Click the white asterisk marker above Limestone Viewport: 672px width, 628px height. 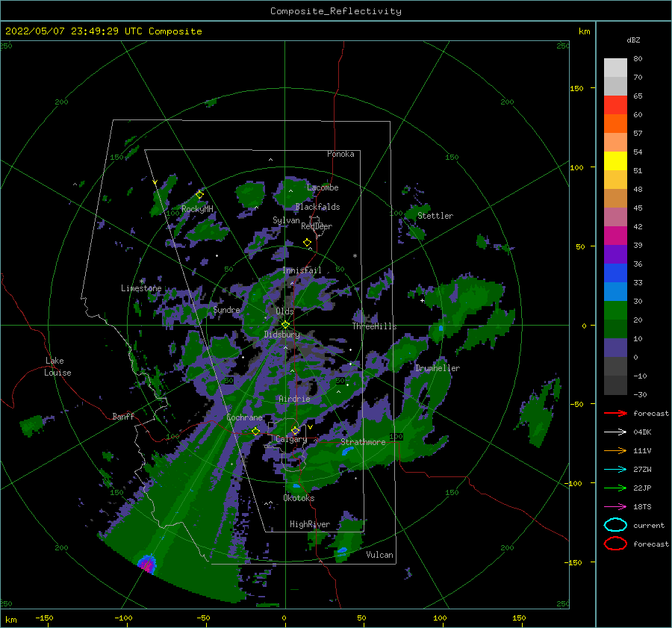[141, 282]
